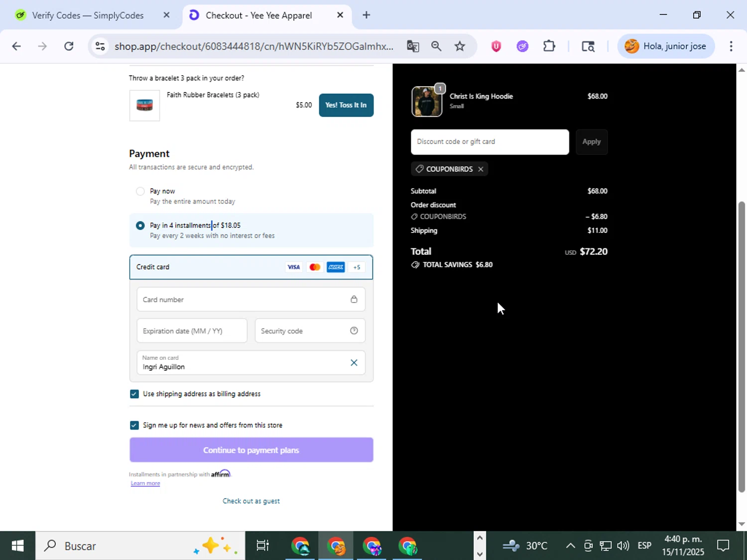Open Task View on the taskbar
Screen dimensions: 747x560
pos(262,546)
